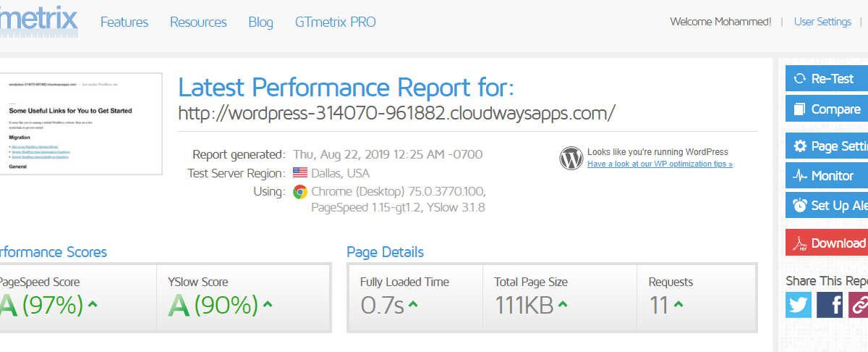The image size is (868, 352).
Task: Click the arrow beside Requests count
Action: pos(678,305)
